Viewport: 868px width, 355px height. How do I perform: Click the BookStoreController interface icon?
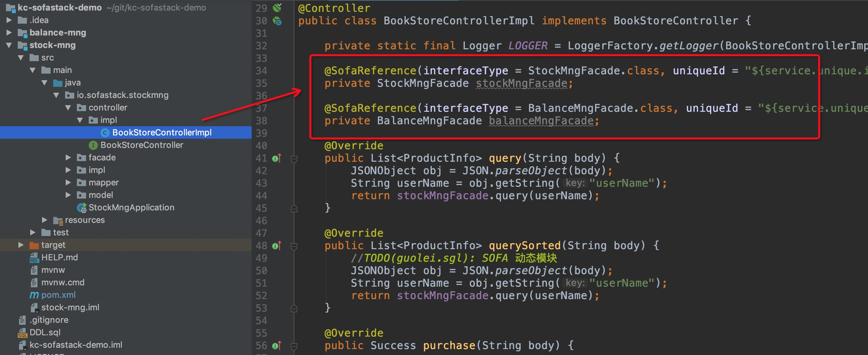(93, 145)
